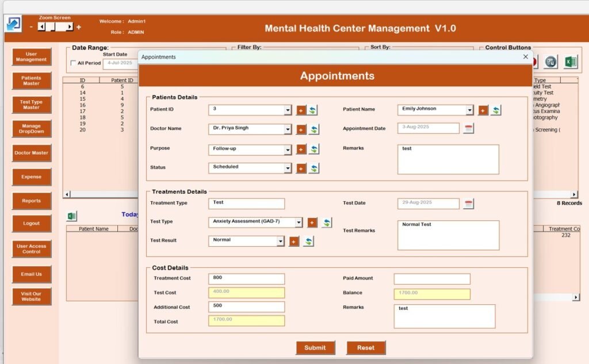The image size is (589, 364).
Task: Click refresh icon beside Patient Name
Action: click(496, 110)
